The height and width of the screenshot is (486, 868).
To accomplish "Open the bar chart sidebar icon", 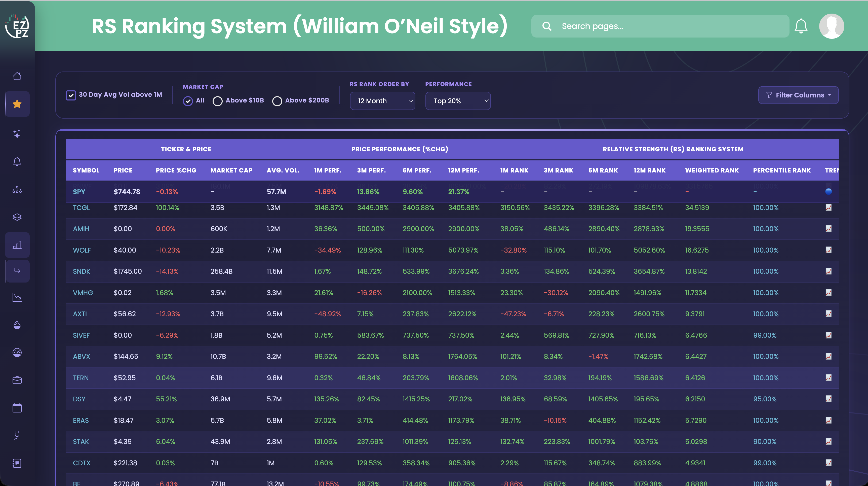I will click(17, 245).
